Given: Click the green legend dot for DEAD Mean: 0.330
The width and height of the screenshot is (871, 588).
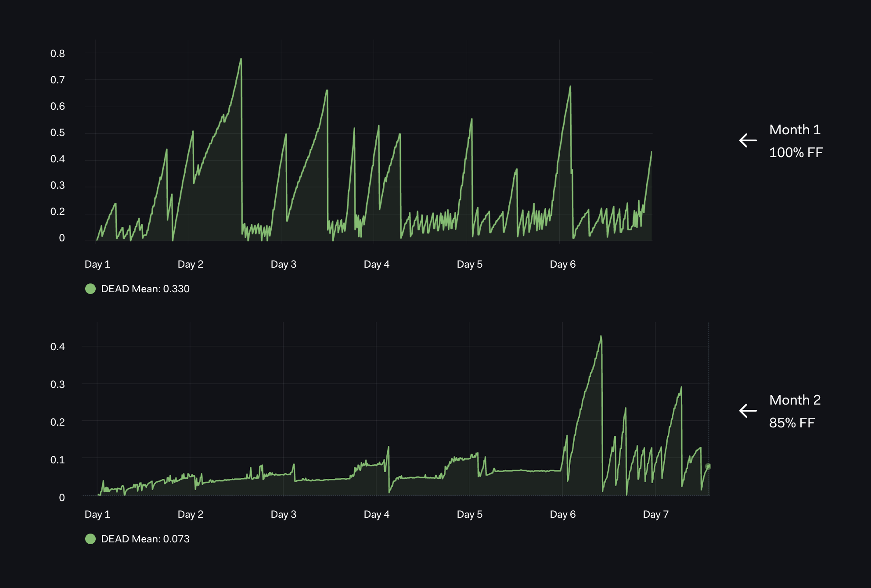Looking at the screenshot, I should 90,289.
